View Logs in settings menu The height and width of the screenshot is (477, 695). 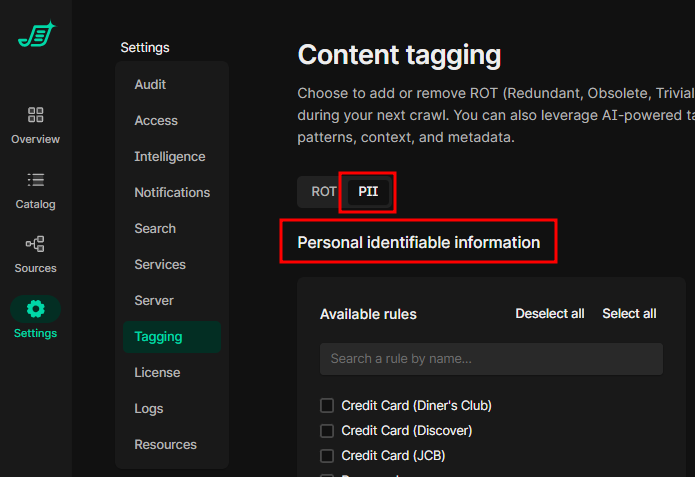[148, 409]
